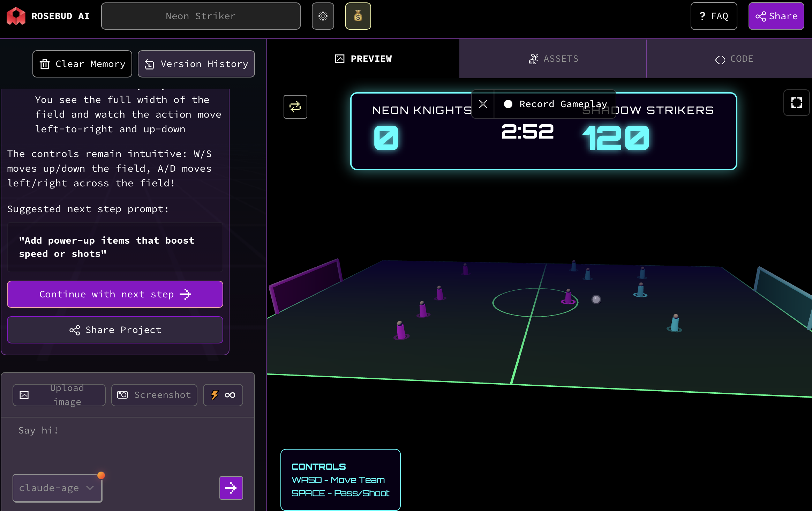Close the Record Gameplay popup
This screenshot has height=511, width=812.
483,104
